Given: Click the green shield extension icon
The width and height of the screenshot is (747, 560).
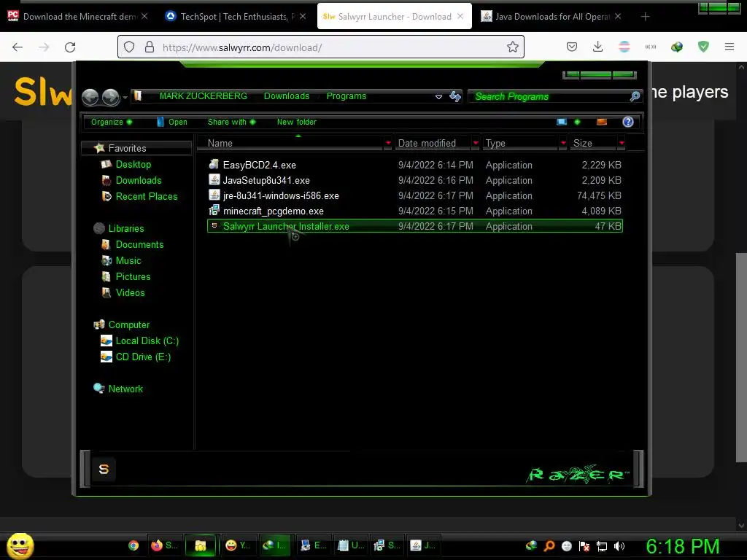Looking at the screenshot, I should coord(703,47).
